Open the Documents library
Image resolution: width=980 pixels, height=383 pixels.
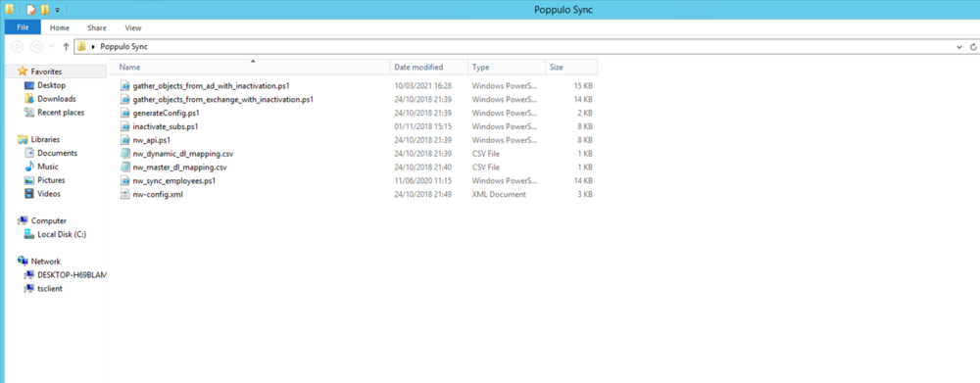pos(57,153)
